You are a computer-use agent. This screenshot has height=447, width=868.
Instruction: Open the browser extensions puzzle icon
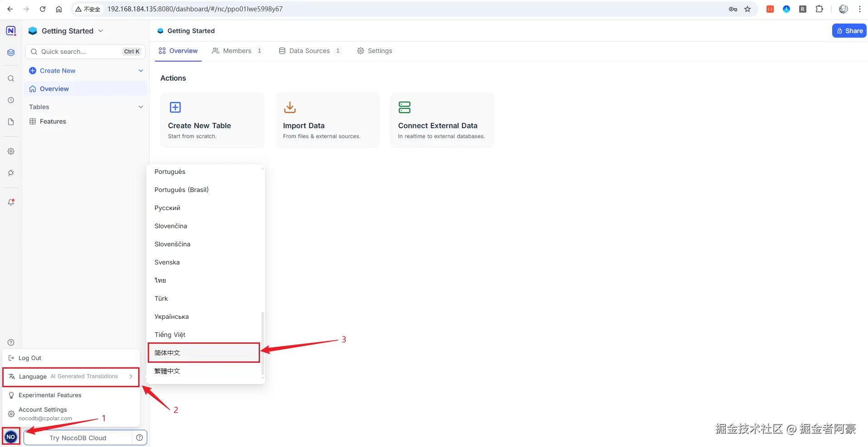(x=819, y=9)
